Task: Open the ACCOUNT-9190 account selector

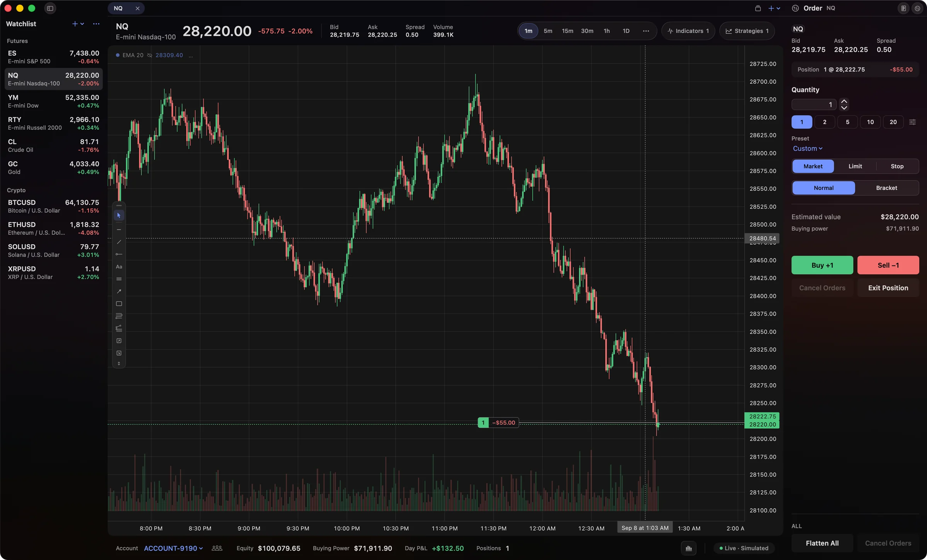Action: pos(173,548)
